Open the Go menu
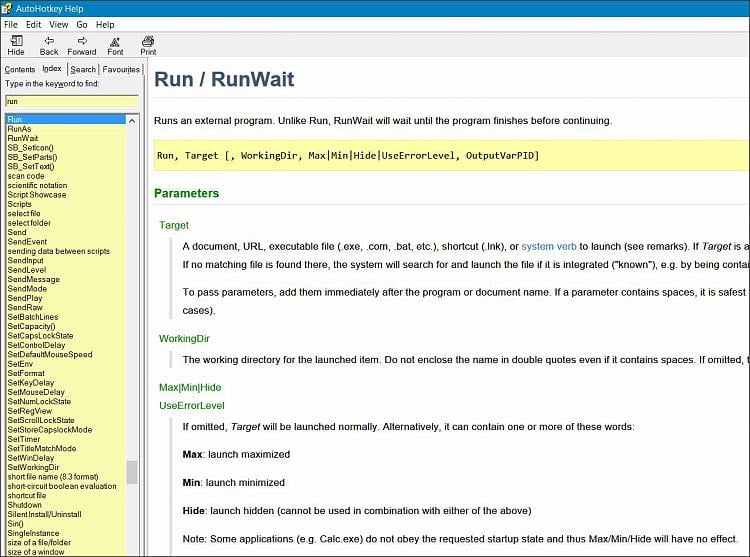Screen dimensions: 750x557 (x=82, y=24)
